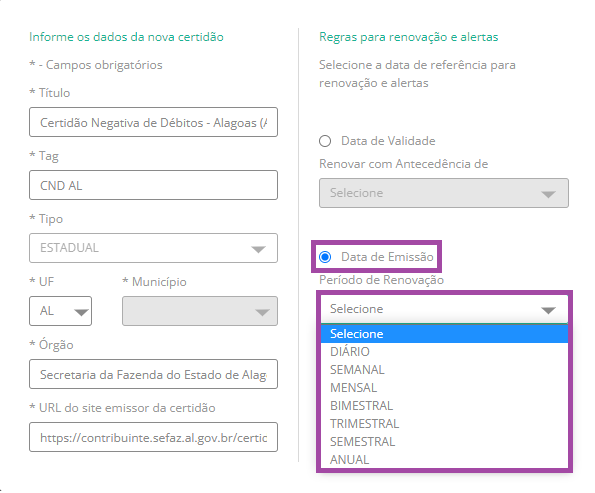Pick SEMESTRAL in the dropdown list

(x=444, y=442)
